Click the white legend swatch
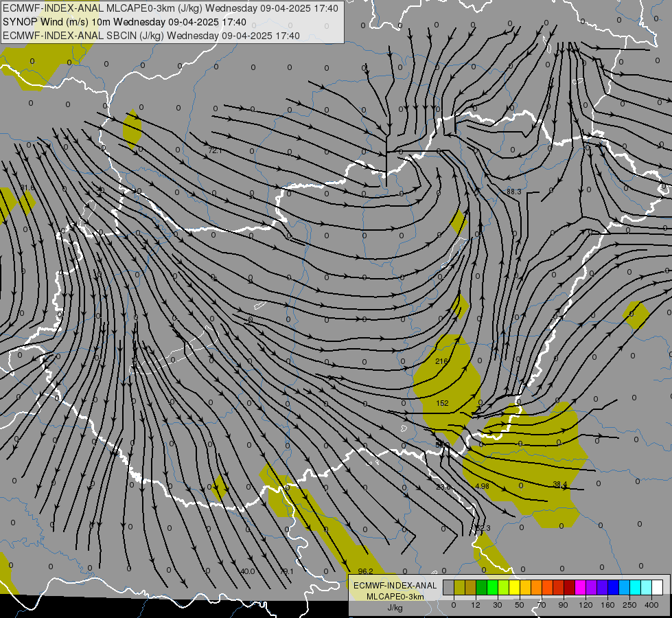 [x=657, y=587]
